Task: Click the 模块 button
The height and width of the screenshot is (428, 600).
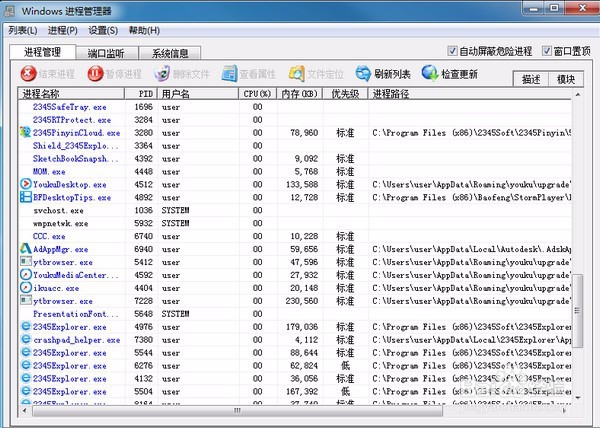Action: pyautogui.click(x=566, y=79)
